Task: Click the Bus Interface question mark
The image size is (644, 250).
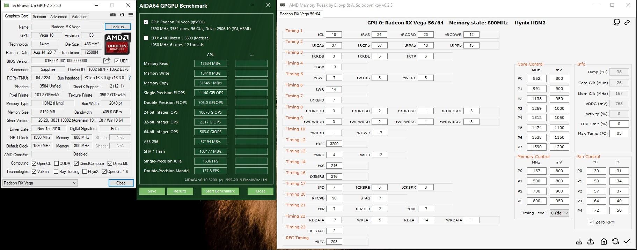Action: [x=130, y=78]
